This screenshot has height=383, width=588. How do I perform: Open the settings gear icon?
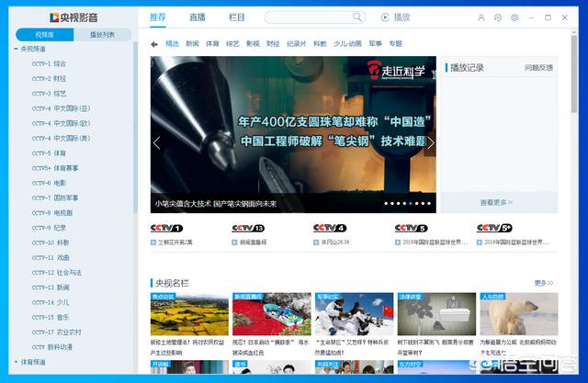point(514,17)
